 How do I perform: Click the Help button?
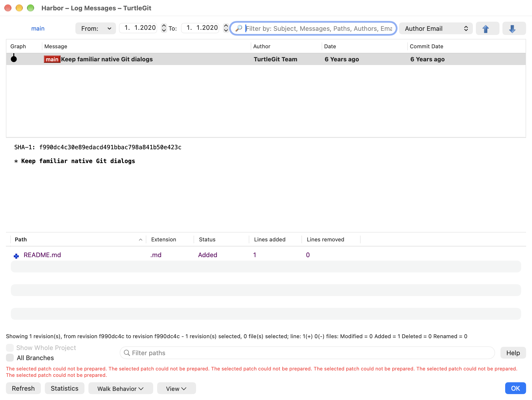tap(513, 353)
